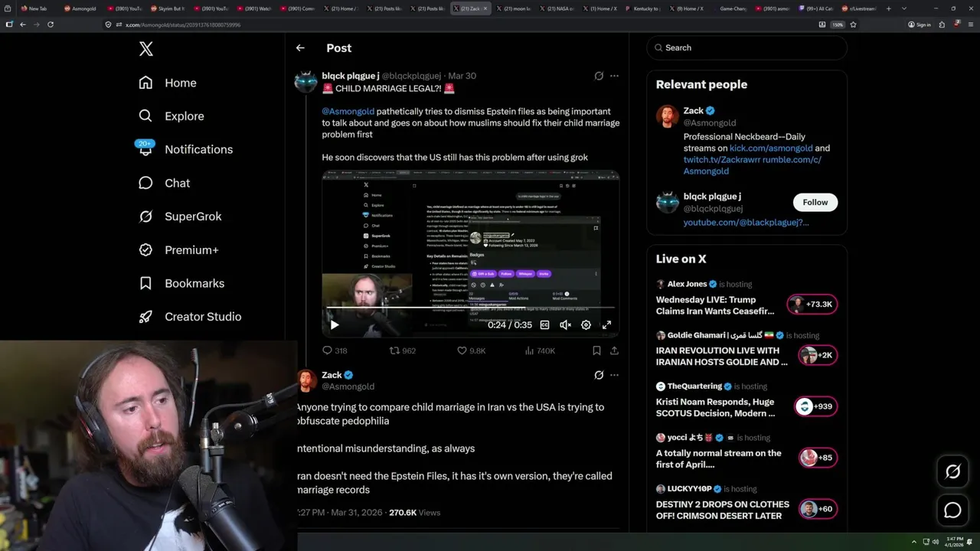Enter video fullscreen mode
980x551 pixels.
[606, 324]
